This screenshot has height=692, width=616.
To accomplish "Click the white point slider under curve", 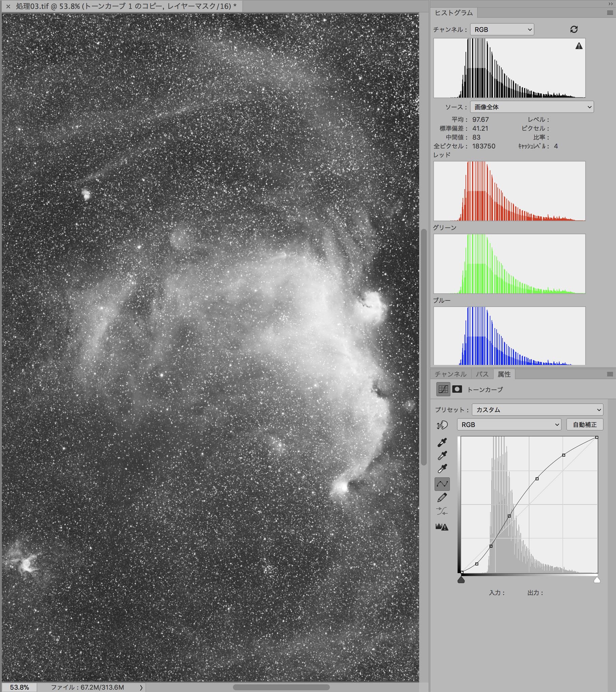I will (x=597, y=580).
